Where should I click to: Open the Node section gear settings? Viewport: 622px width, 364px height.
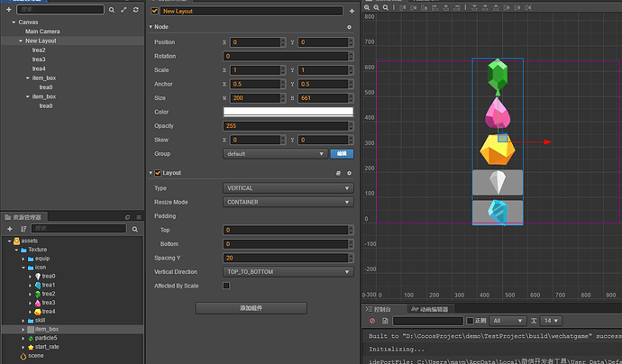pyautogui.click(x=349, y=27)
